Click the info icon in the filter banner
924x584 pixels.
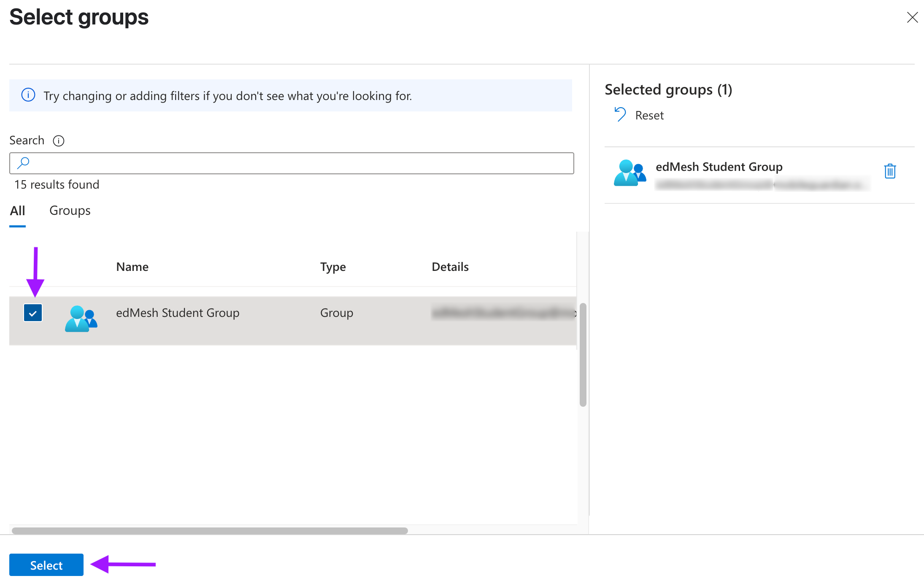[x=28, y=95]
